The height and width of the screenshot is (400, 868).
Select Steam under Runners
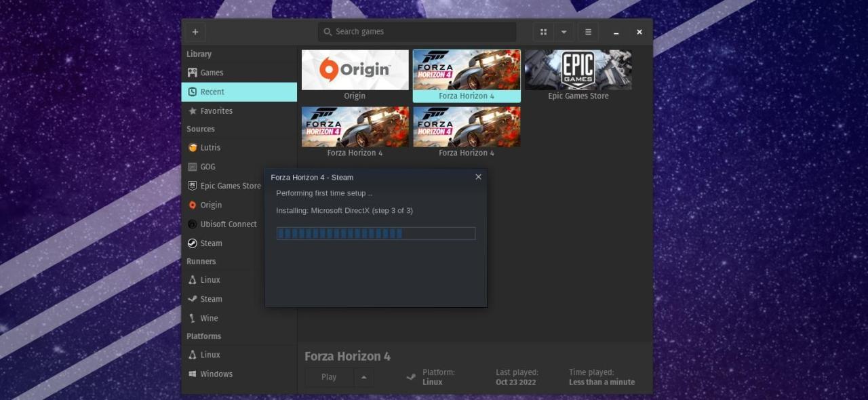click(224, 298)
